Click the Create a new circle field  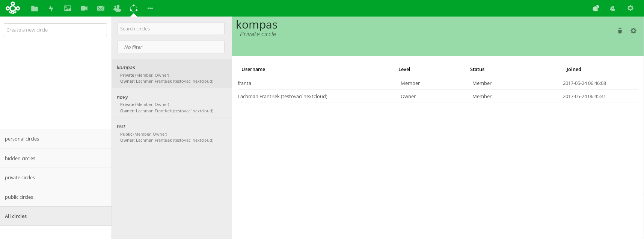56,30
